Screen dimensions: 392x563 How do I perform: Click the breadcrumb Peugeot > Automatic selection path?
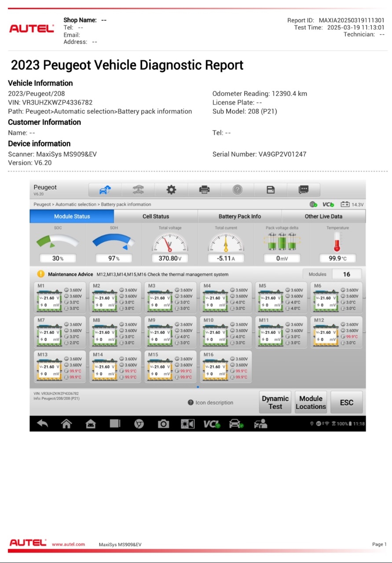click(92, 204)
